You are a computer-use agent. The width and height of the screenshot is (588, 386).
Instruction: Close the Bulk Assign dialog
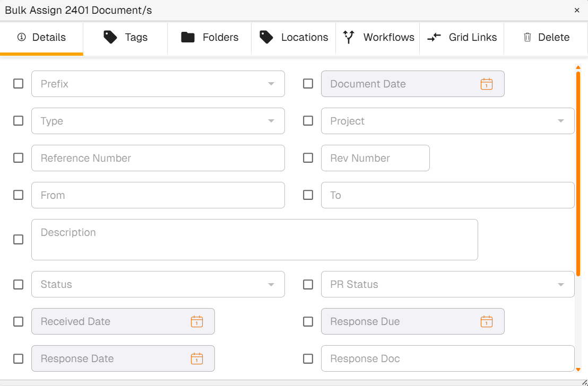tap(577, 10)
